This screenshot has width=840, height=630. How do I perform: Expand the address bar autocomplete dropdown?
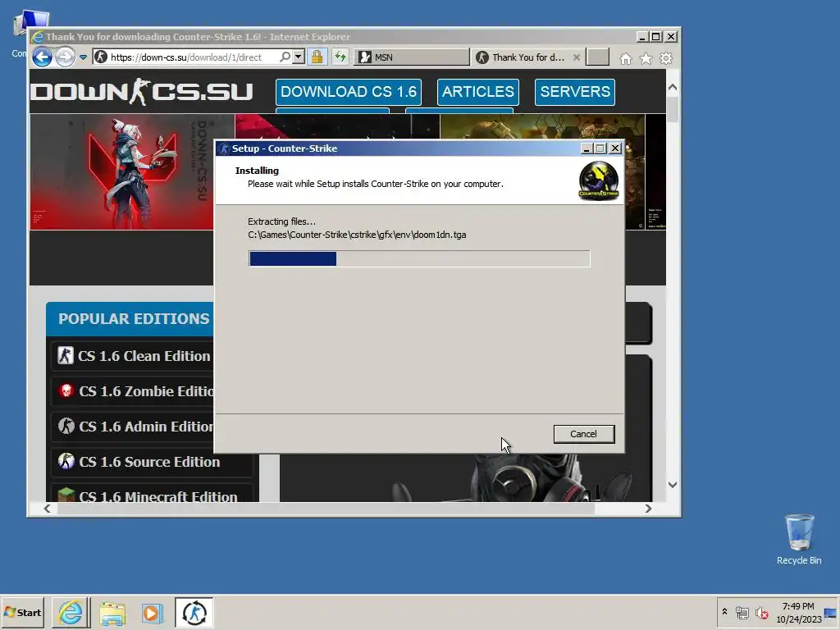[x=299, y=57]
